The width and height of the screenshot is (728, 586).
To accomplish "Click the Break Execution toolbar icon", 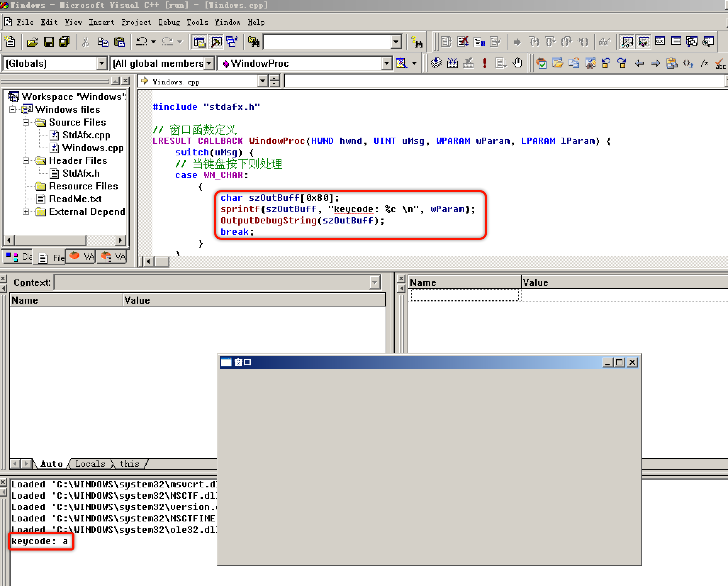I will coord(480,42).
